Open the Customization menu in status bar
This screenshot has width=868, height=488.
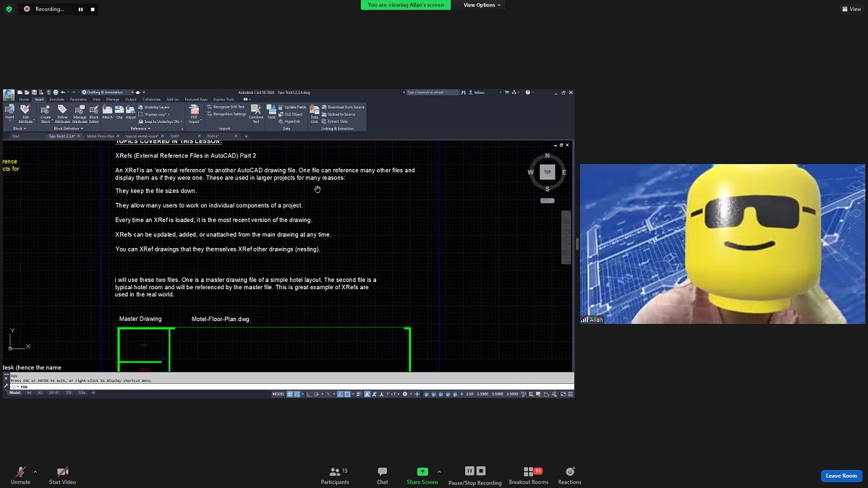[x=571, y=394]
